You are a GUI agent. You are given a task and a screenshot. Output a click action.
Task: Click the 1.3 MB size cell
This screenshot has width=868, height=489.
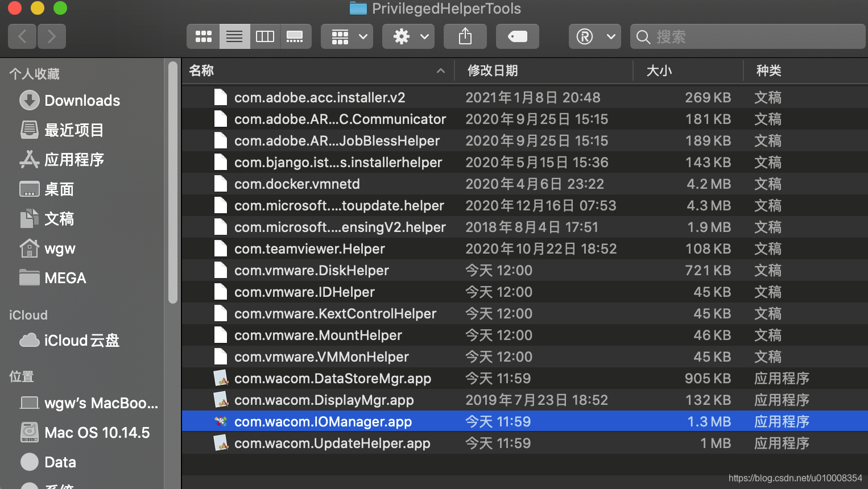pos(709,422)
